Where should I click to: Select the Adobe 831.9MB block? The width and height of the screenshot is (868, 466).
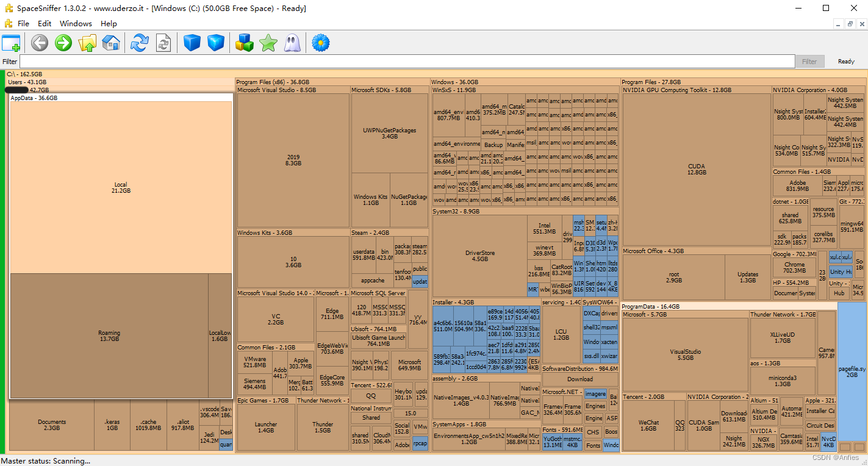point(798,185)
